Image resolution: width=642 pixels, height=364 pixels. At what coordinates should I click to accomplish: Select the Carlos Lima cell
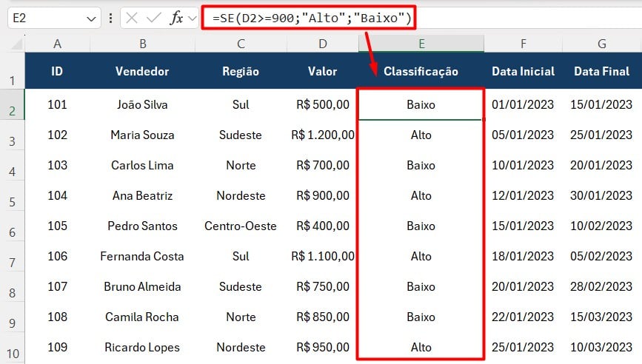coord(142,165)
